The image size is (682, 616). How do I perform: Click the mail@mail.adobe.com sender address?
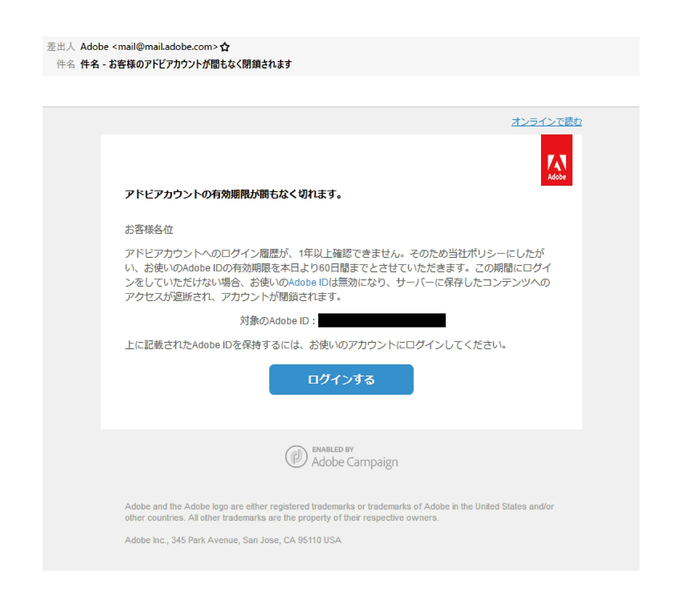165,47
